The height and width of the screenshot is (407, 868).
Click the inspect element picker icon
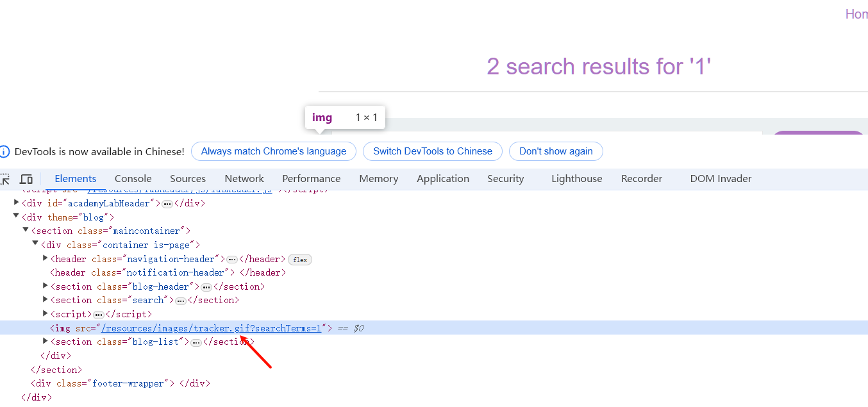[x=4, y=179]
